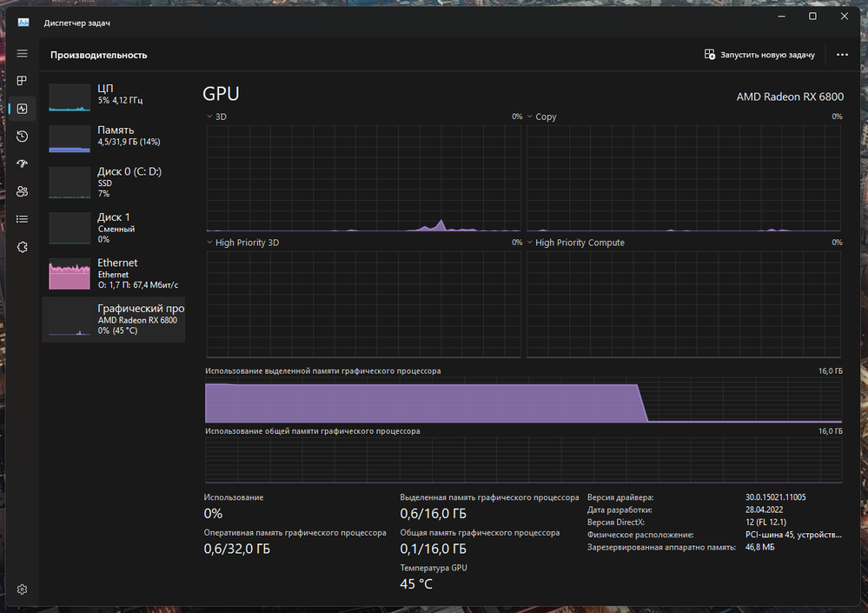Select the Ethernet performance entry
The image size is (868, 613).
coord(114,274)
